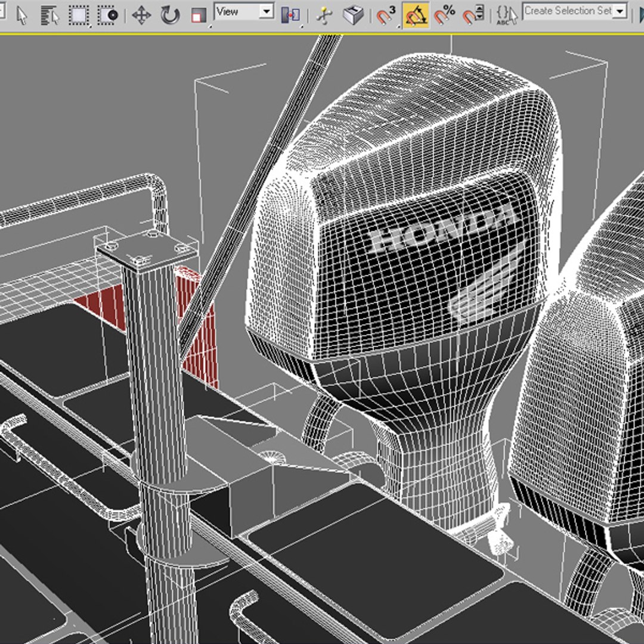Toggle Keyboard Shortcut Override cube icon
Viewport: 644px width, 644px height.
coord(354,15)
